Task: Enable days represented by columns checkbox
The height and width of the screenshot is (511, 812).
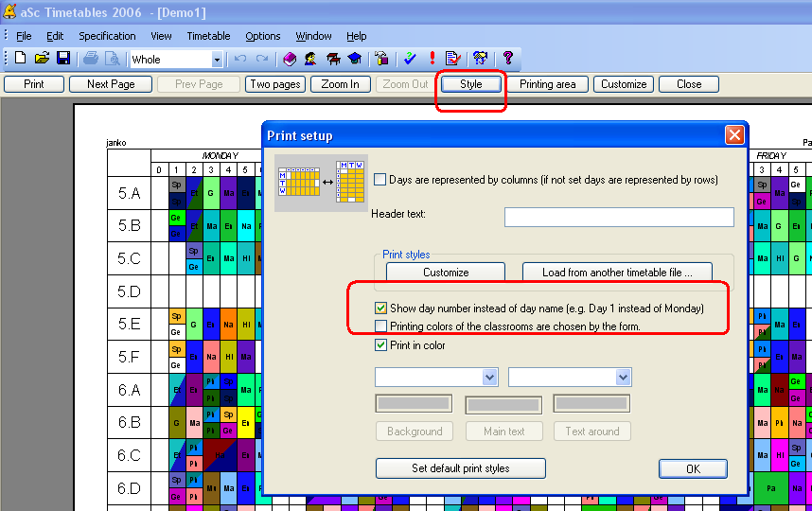Action: tap(380, 180)
